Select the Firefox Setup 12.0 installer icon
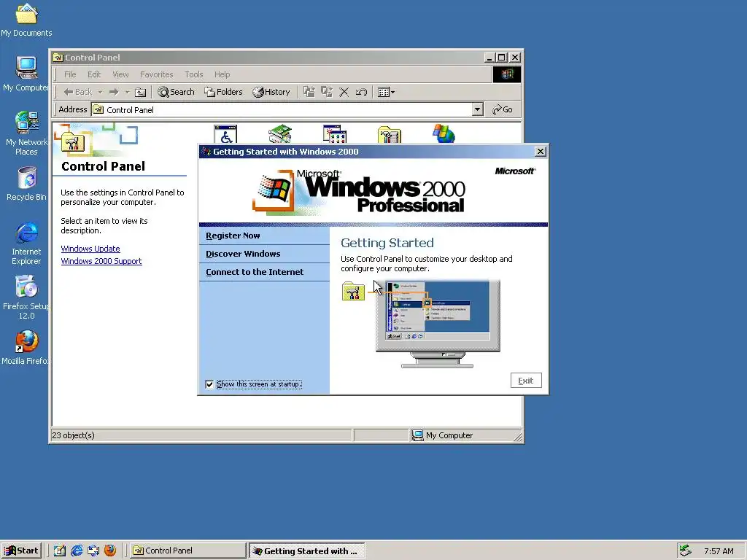Image resolution: width=747 pixels, height=560 pixels. click(26, 297)
